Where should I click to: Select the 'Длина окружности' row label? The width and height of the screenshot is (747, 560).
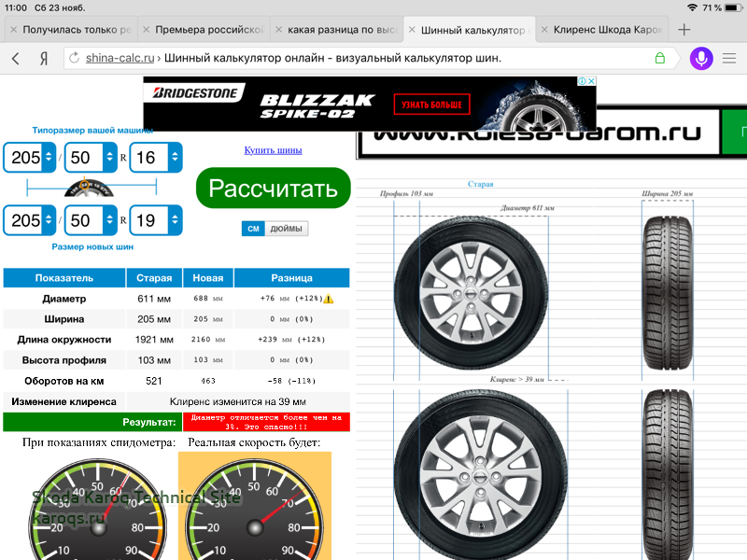(x=64, y=340)
